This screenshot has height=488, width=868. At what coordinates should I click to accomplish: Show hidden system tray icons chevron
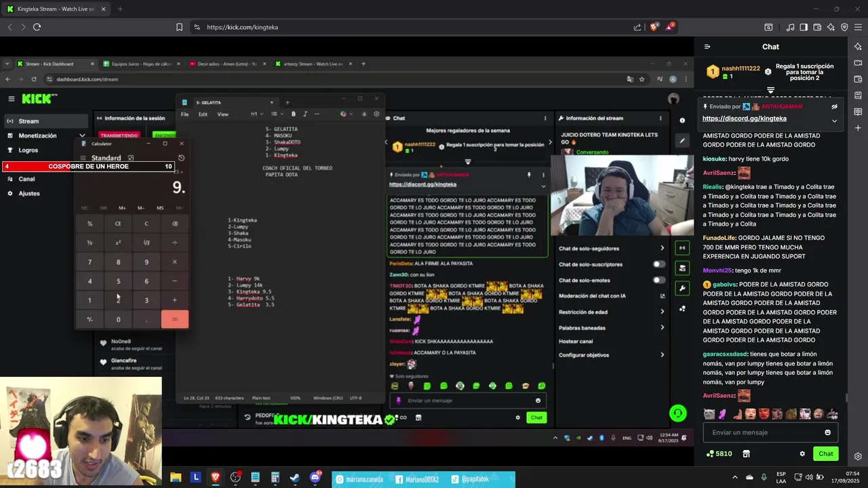point(735,477)
